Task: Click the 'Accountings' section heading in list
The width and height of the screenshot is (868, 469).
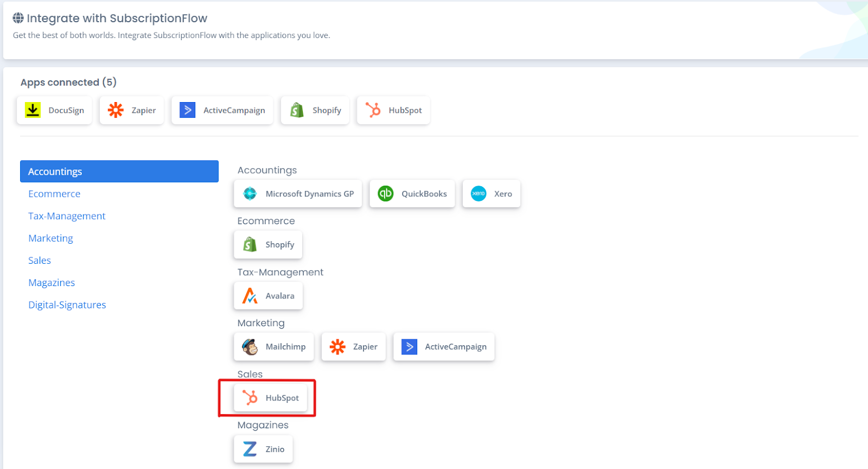Action: (x=267, y=170)
